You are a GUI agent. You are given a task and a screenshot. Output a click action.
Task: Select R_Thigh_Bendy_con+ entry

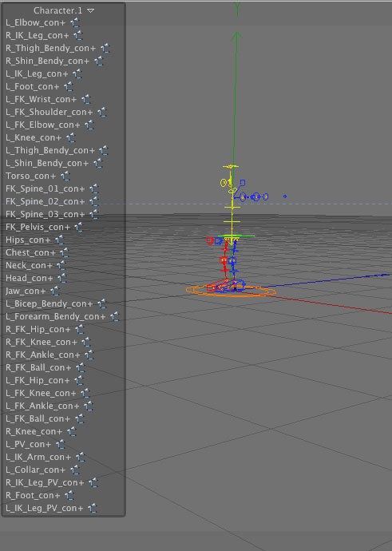50,48
